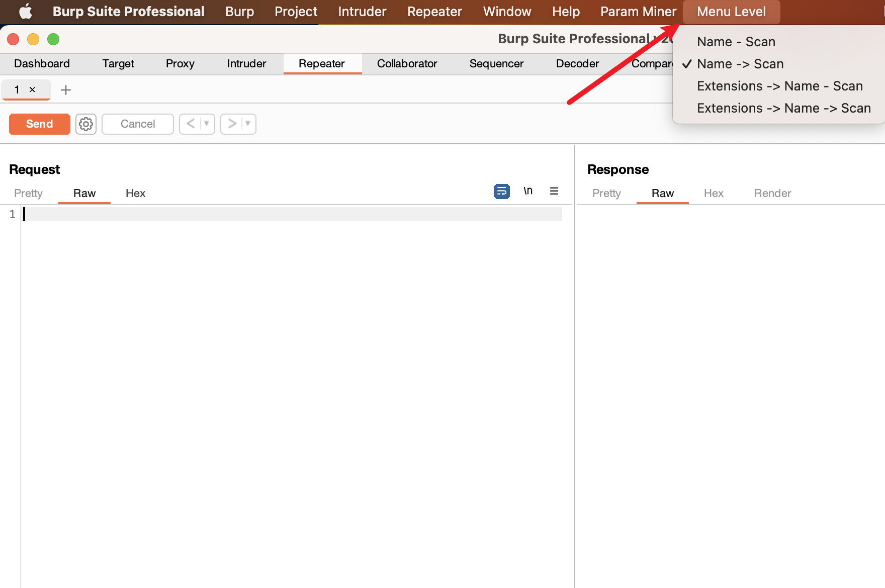Click the Cancel button
This screenshot has height=588, width=885.
point(138,124)
